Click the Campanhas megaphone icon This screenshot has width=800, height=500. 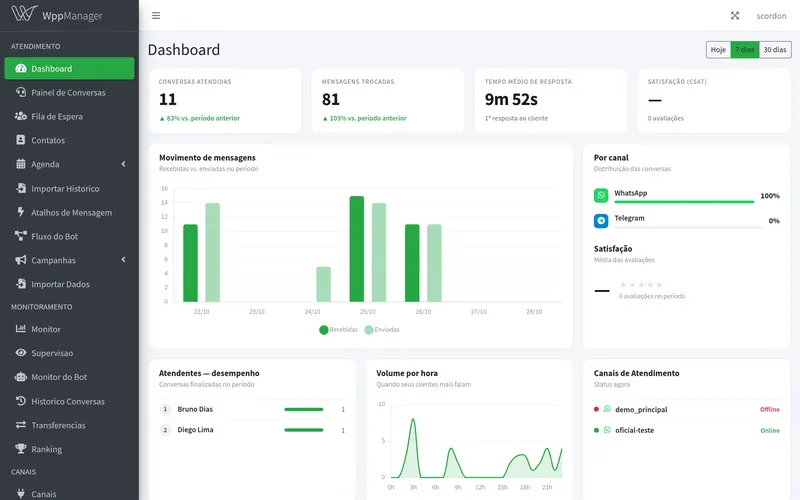[21, 260]
